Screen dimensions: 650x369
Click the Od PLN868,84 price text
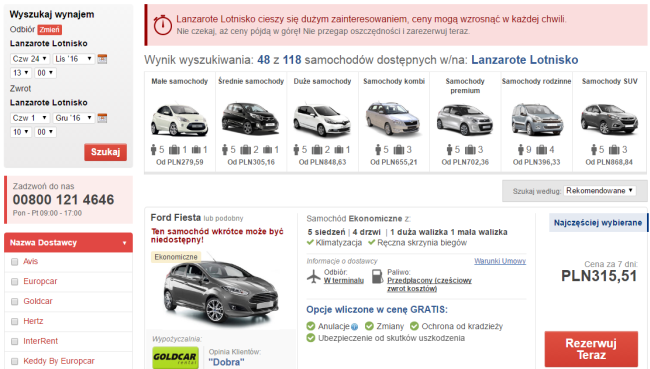pyautogui.click(x=609, y=162)
